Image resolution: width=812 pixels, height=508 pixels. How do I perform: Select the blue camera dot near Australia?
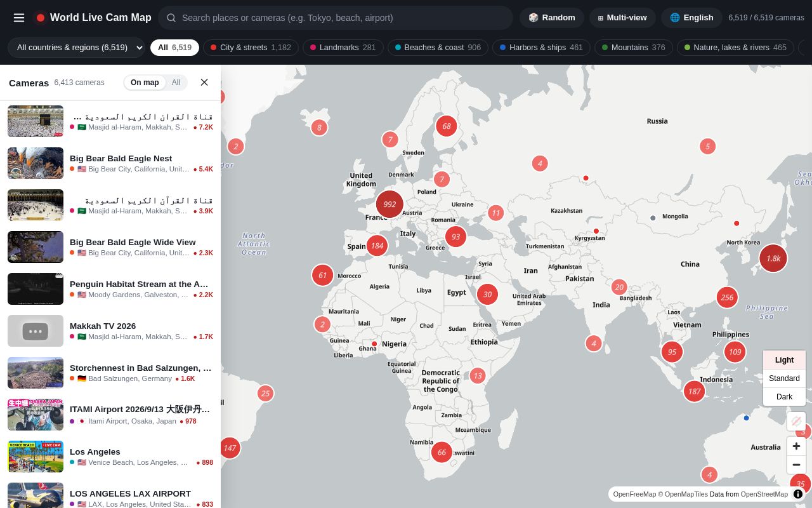pos(746,418)
